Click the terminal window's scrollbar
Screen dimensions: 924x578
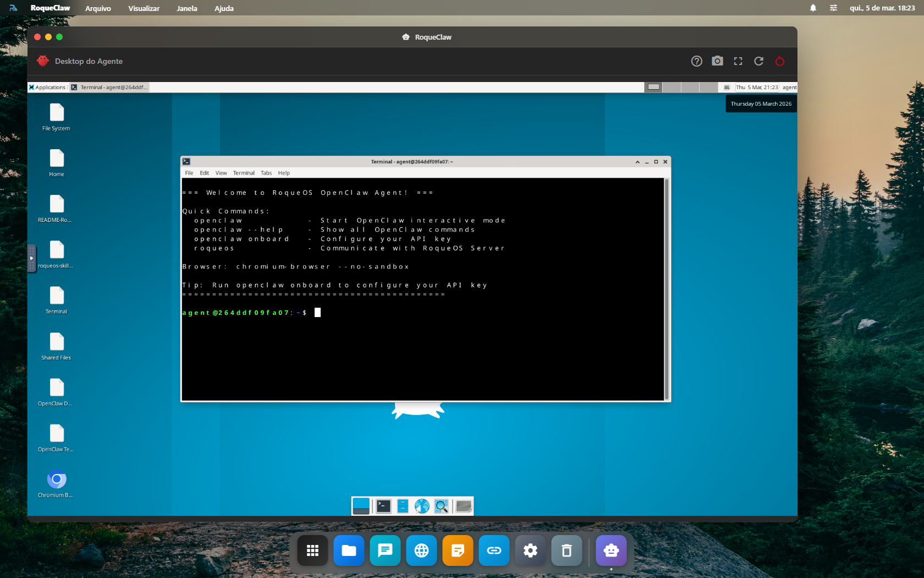(667, 289)
